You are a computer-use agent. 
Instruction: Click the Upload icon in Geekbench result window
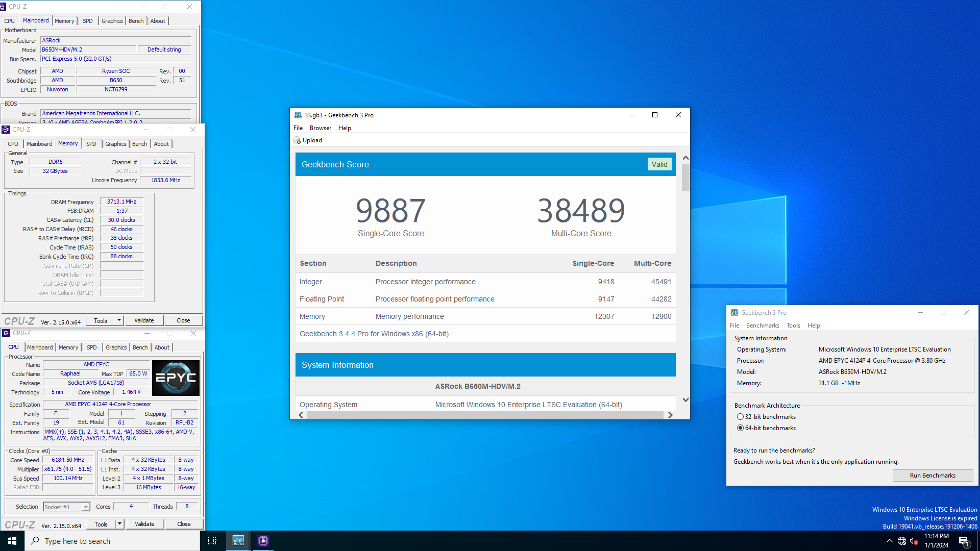tap(297, 140)
